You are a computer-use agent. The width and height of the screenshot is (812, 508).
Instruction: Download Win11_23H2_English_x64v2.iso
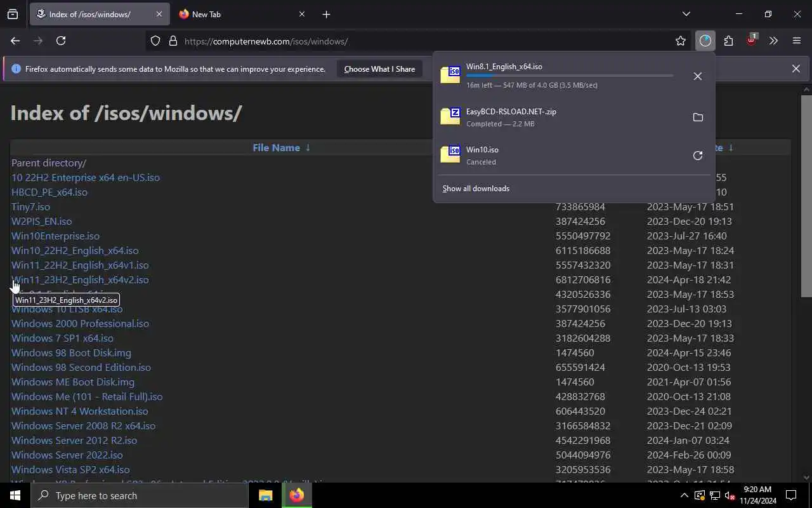(80, 280)
